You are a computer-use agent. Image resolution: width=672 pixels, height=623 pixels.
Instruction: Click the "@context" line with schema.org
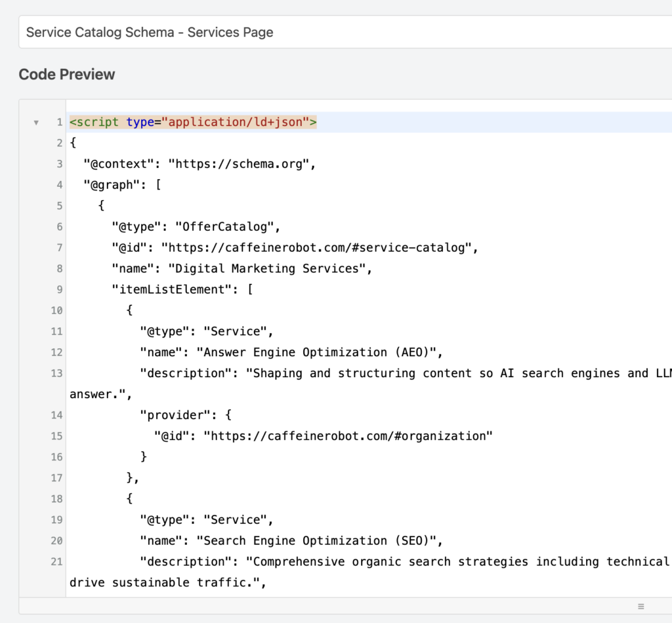199,164
